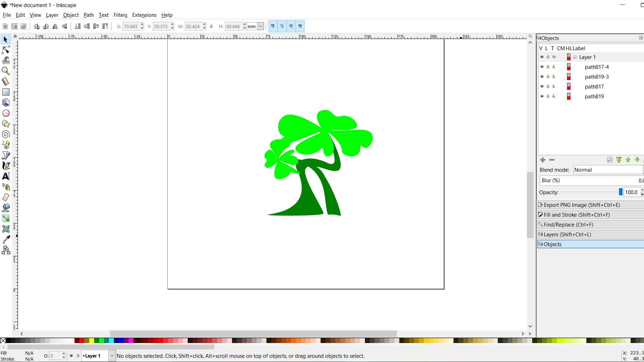Collapse Layer 1 tree node
This screenshot has width=644, height=362.
point(575,57)
